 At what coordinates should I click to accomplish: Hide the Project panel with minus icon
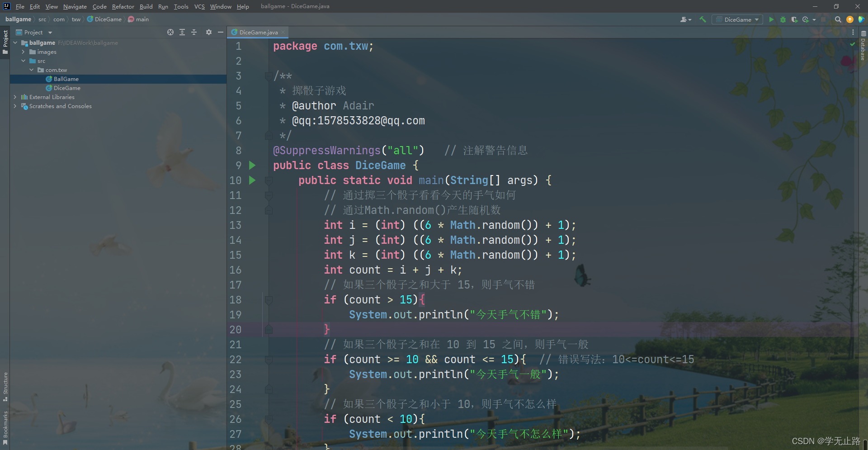[221, 32]
